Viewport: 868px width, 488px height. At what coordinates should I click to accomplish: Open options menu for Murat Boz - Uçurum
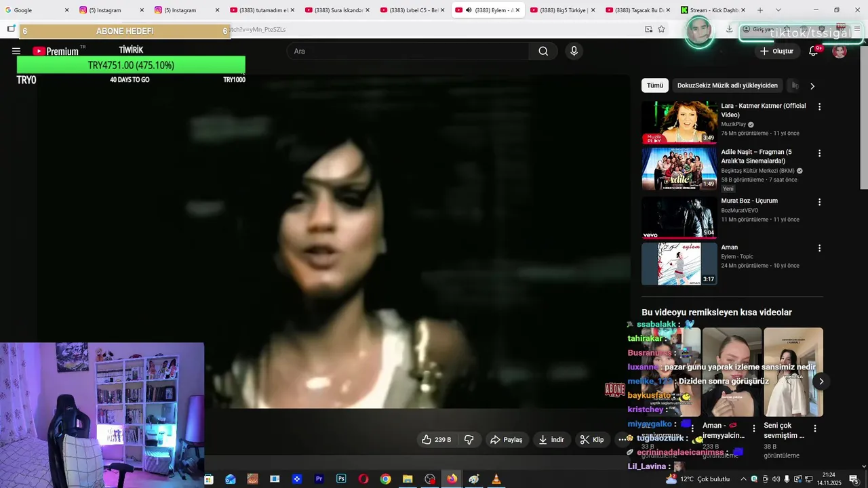(x=819, y=202)
